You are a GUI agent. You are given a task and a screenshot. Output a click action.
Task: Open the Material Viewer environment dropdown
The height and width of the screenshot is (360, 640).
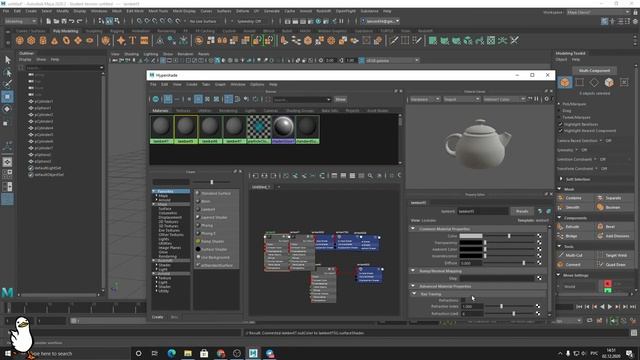[x=504, y=99]
